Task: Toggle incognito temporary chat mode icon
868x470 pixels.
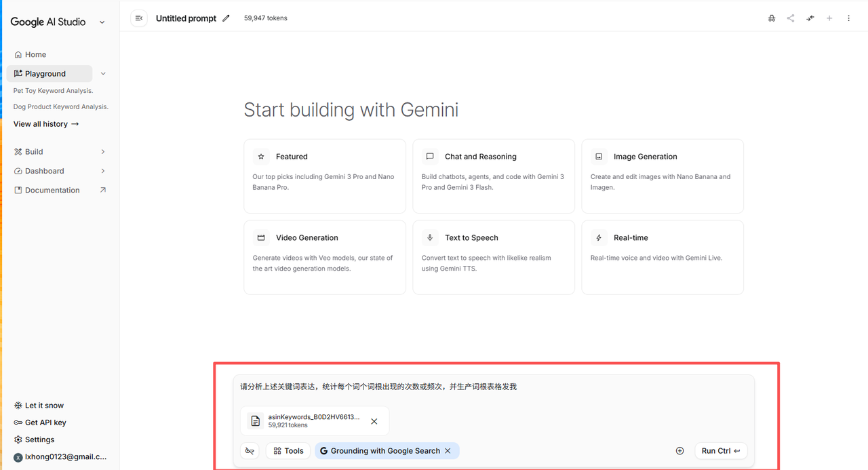Action: [772, 18]
